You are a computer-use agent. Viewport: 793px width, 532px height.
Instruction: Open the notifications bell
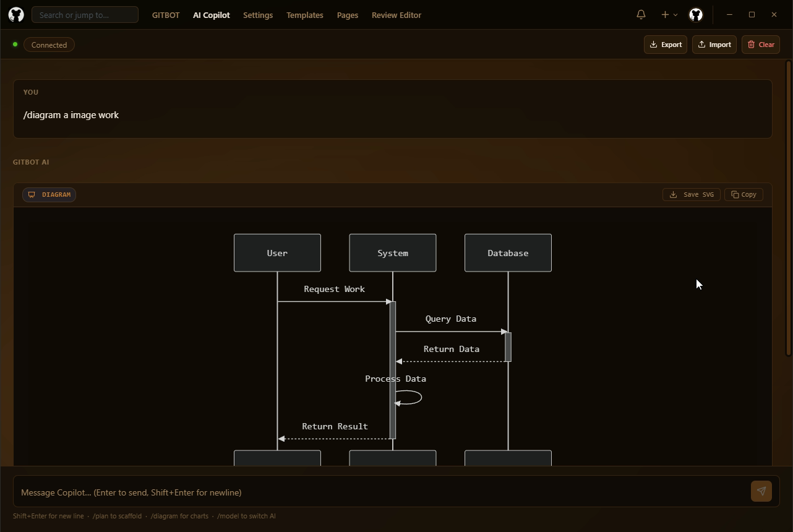(641, 15)
